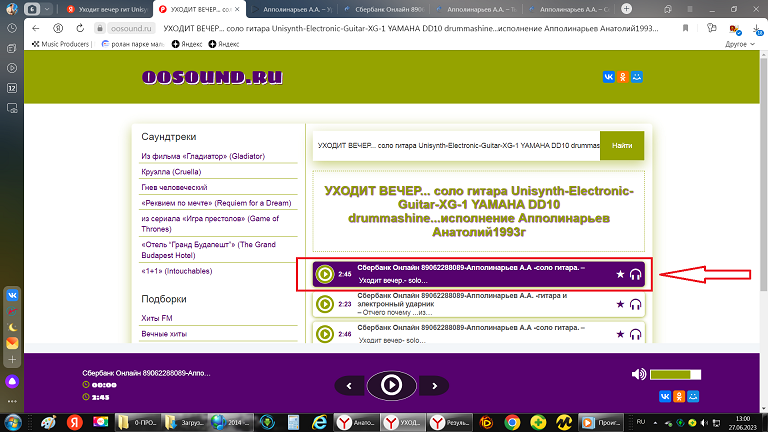768x432 pixels.
Task: Open «1+1» (Intouchables) link
Action: (176, 271)
